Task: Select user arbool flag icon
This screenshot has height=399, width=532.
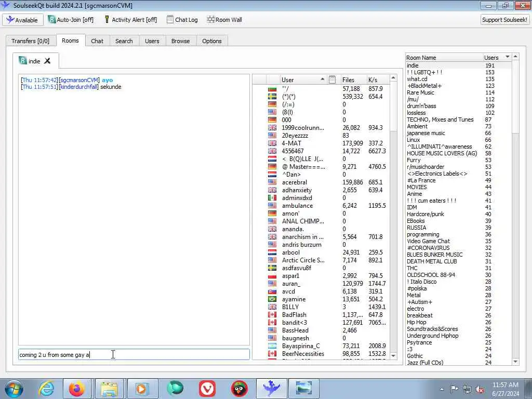Action: pos(272,252)
